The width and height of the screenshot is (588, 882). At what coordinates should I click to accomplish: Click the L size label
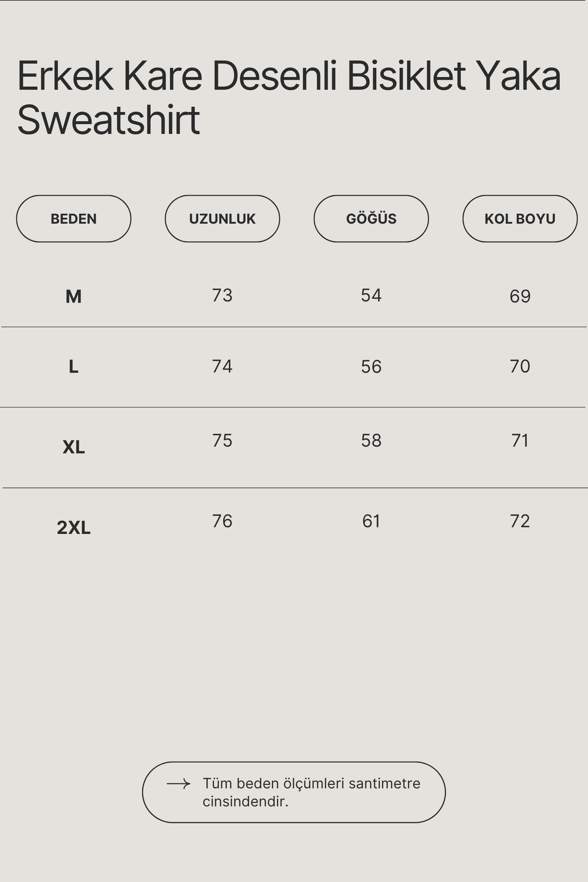(73, 366)
